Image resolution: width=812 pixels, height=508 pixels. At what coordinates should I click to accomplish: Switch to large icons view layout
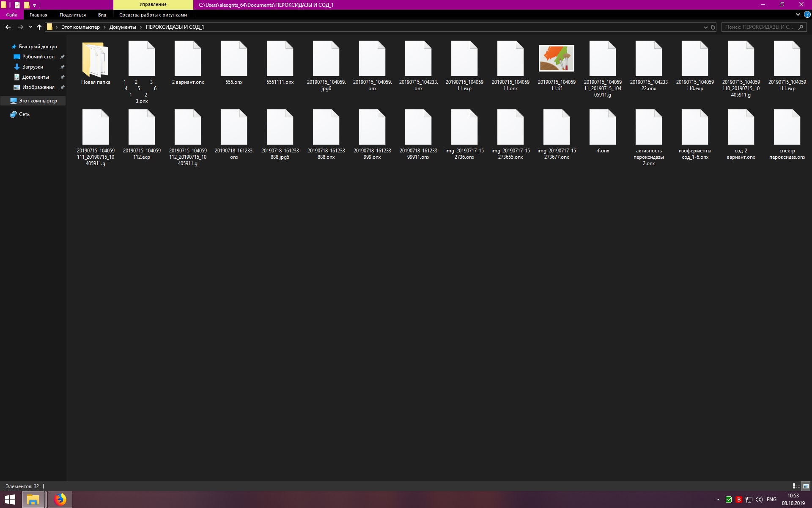coord(806,486)
